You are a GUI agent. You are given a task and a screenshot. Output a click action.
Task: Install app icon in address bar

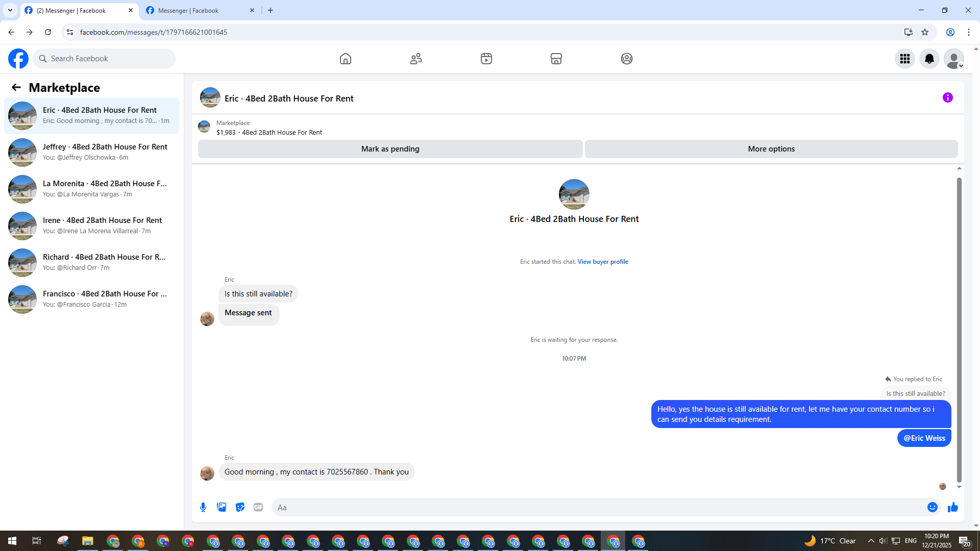[x=909, y=32]
